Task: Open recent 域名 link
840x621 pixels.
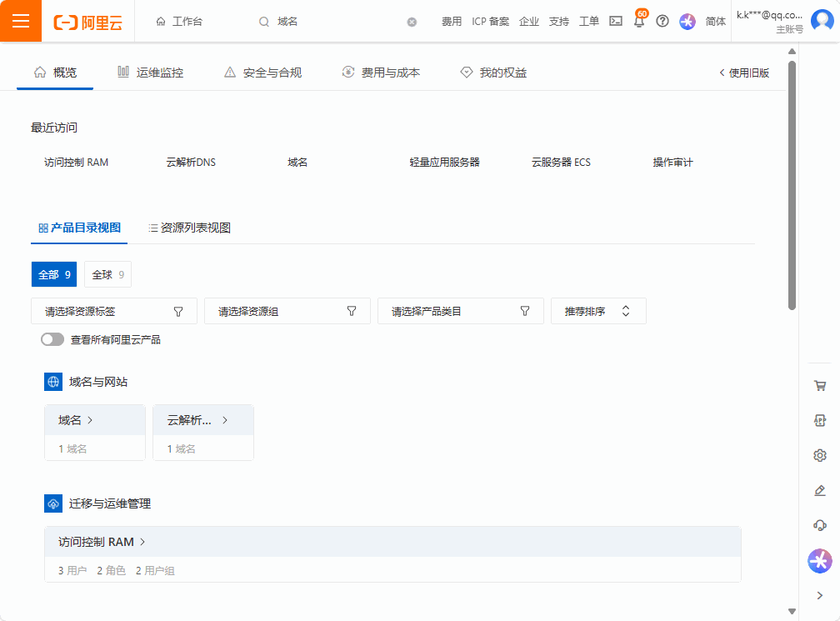Action: pos(297,163)
